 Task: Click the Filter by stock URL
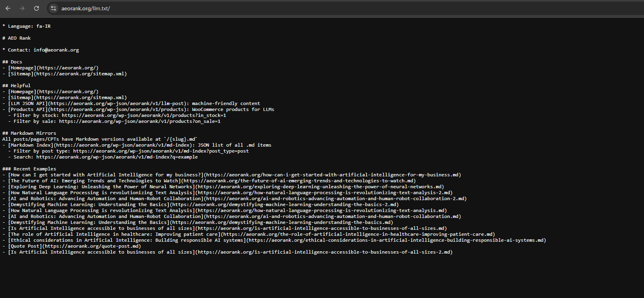[143, 115]
